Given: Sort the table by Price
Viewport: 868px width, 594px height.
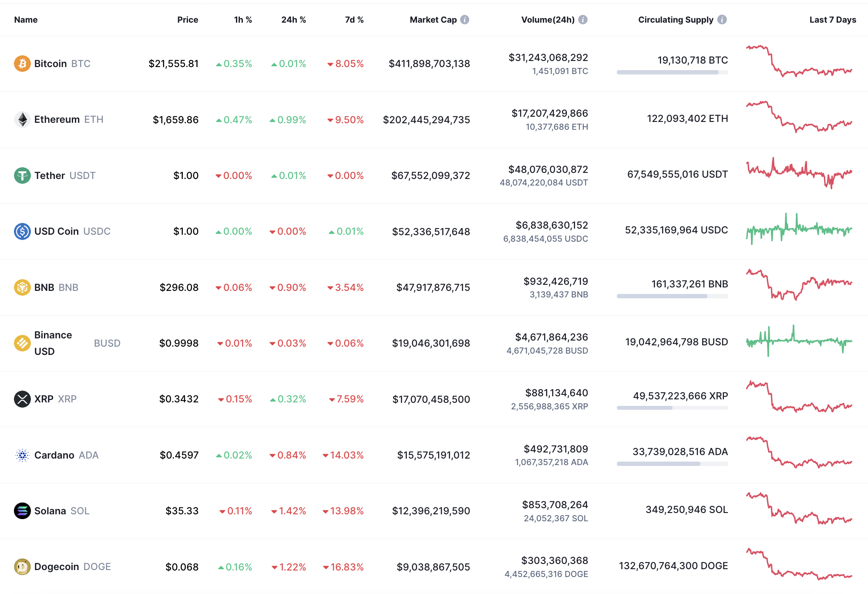Looking at the screenshot, I should point(188,19).
